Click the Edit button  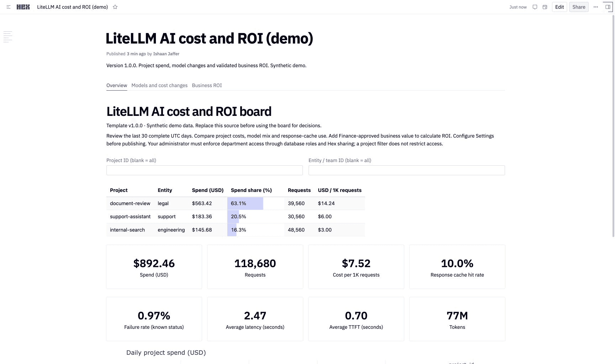tap(559, 7)
